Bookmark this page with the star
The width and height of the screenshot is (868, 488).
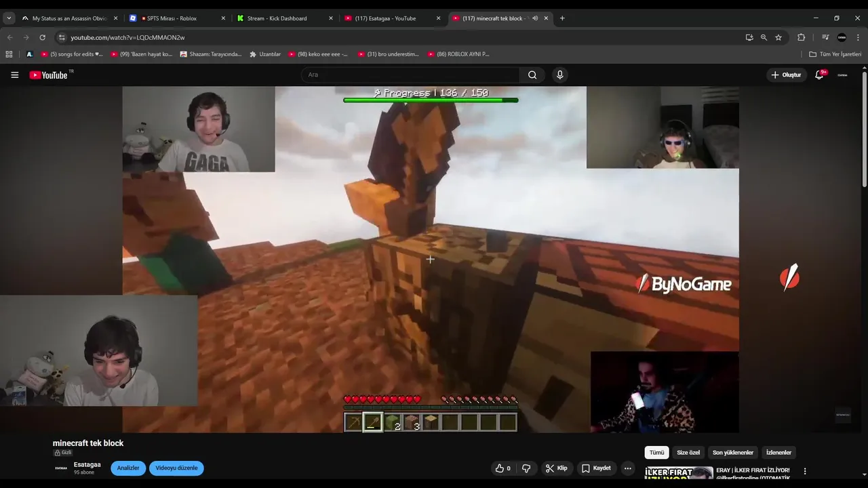[778, 37]
